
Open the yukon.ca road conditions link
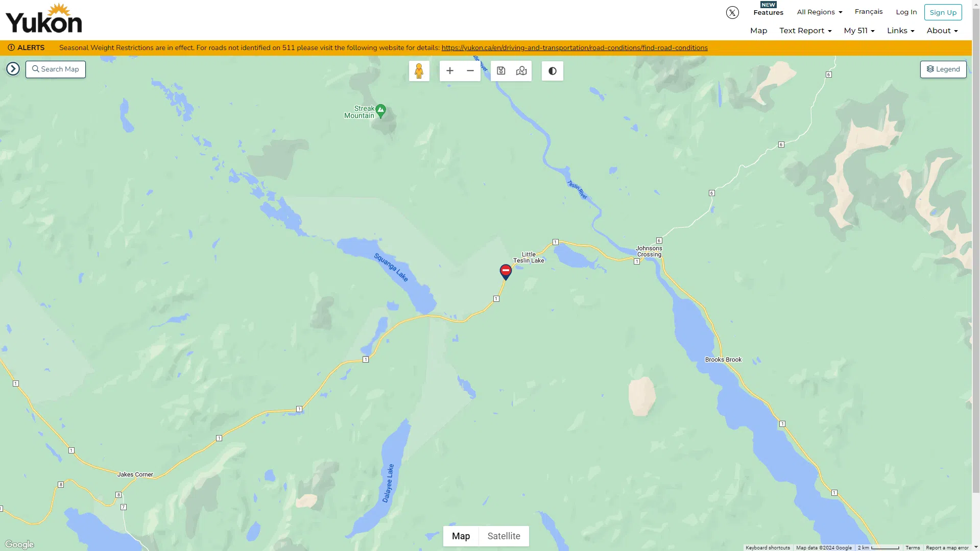click(x=575, y=48)
